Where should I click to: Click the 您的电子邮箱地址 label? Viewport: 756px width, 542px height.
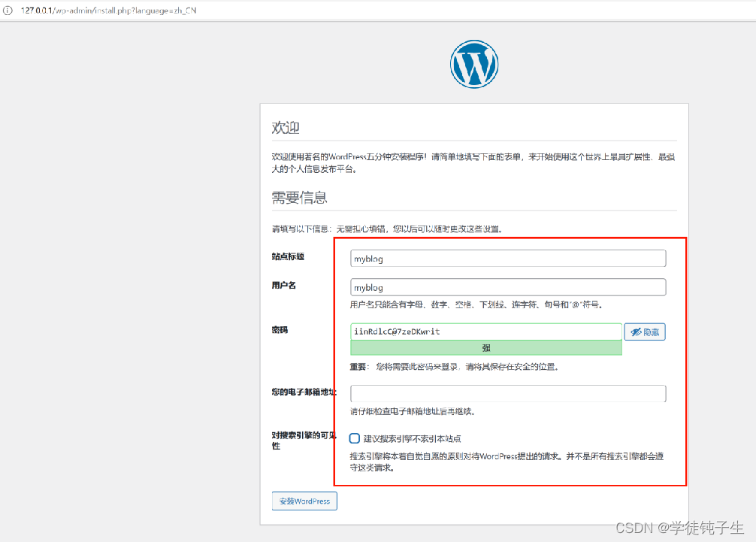pyautogui.click(x=304, y=392)
